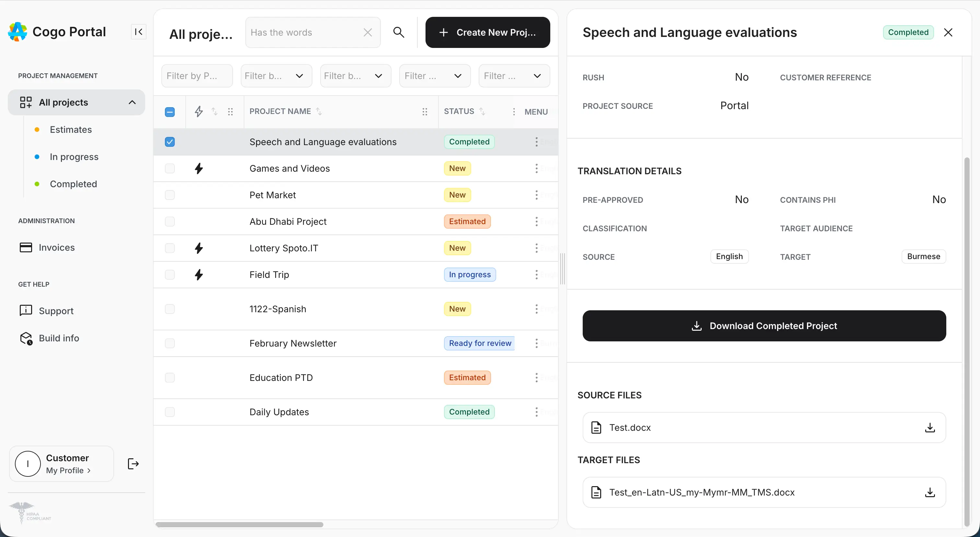The height and width of the screenshot is (537, 980).
Task: Check the Abu Dhabi Project row checkbox
Action: click(170, 222)
